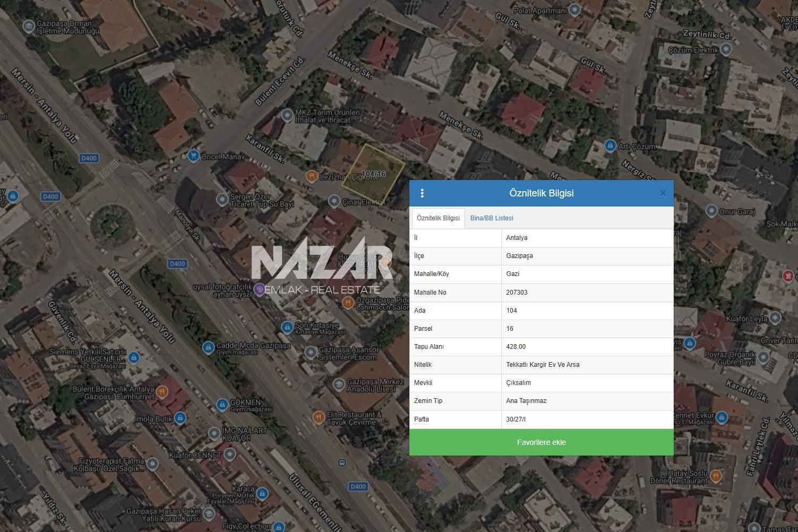The width and height of the screenshot is (798, 532).
Task: Open the three-dot menu in Öznitelik Bilgisi header
Action: click(422, 193)
